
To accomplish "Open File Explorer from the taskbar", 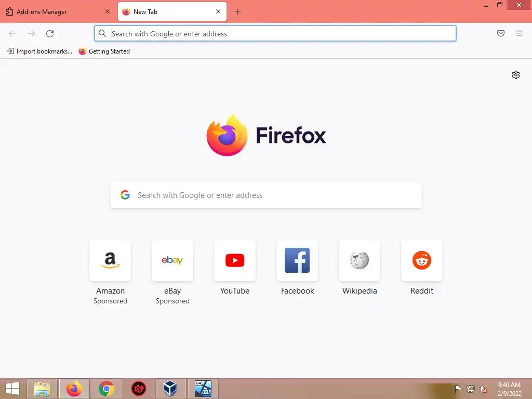I will pos(42,389).
